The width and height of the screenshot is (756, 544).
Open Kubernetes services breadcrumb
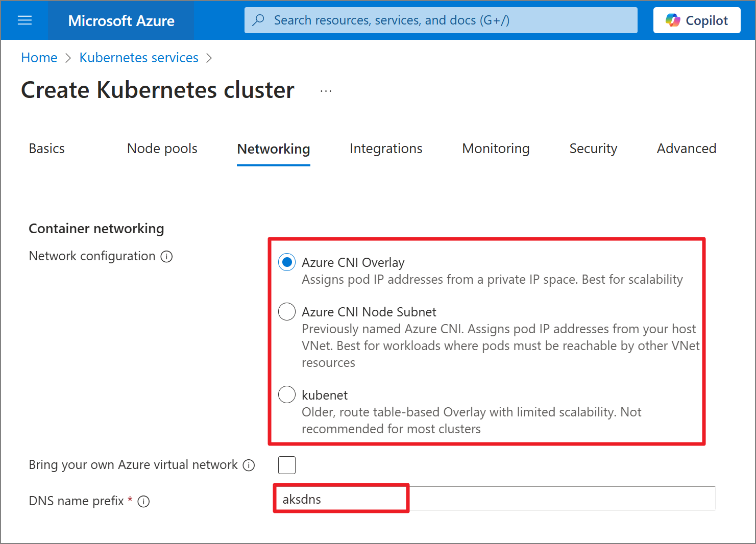[x=139, y=58]
